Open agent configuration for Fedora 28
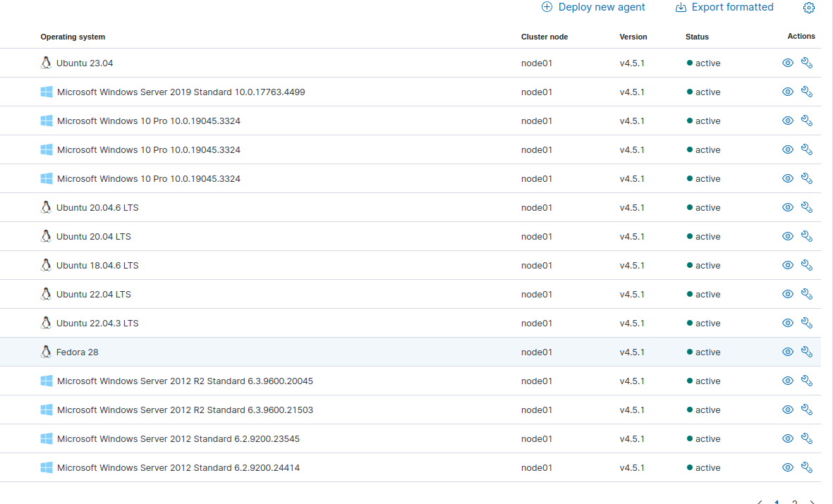 pos(807,352)
